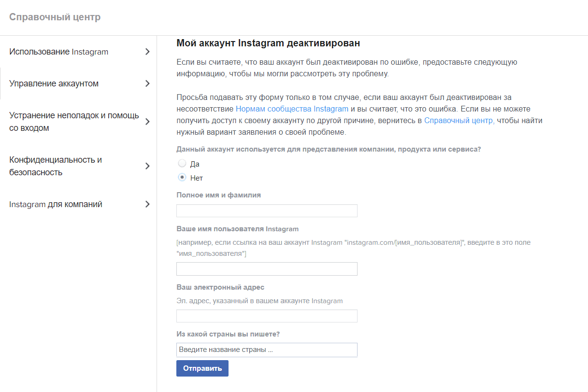Focus the электронный адрес input field
The width and height of the screenshot is (588, 392).
[x=267, y=316]
